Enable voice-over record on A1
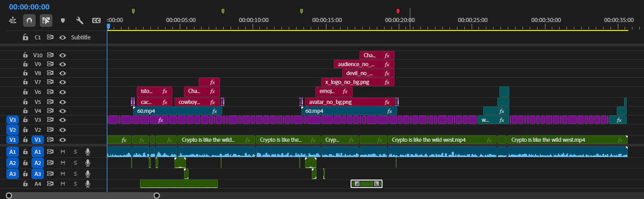The image size is (644, 199). [88, 152]
